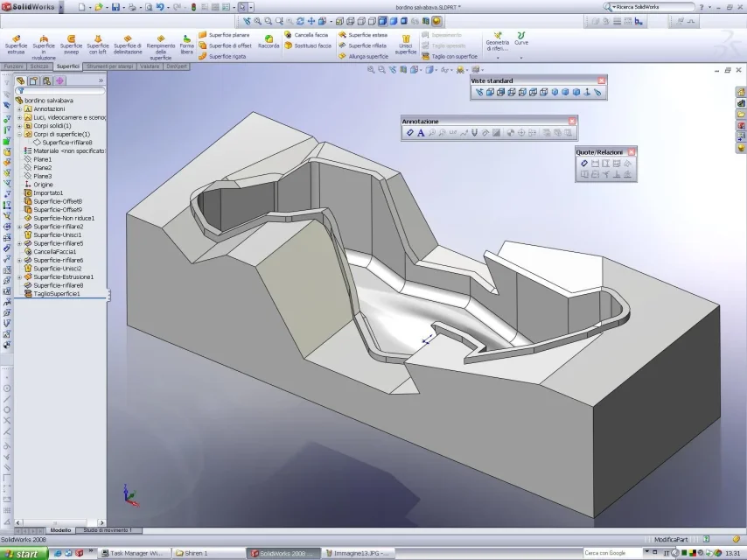Select Plane1 in the feature tree
This screenshot has width=747, height=560.
(x=42, y=159)
